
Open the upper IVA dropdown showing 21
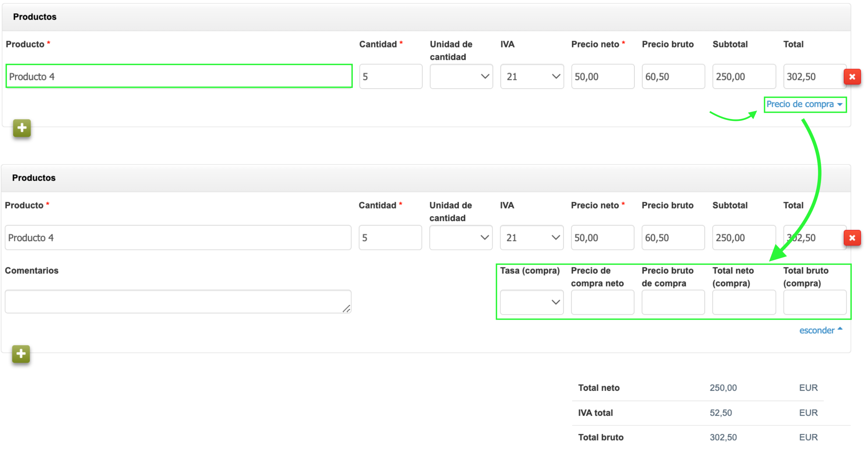[532, 77]
